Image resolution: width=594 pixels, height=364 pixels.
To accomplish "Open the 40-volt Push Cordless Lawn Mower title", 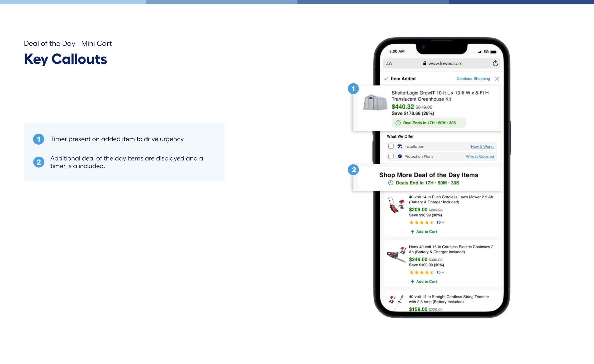I will pyautogui.click(x=451, y=199).
